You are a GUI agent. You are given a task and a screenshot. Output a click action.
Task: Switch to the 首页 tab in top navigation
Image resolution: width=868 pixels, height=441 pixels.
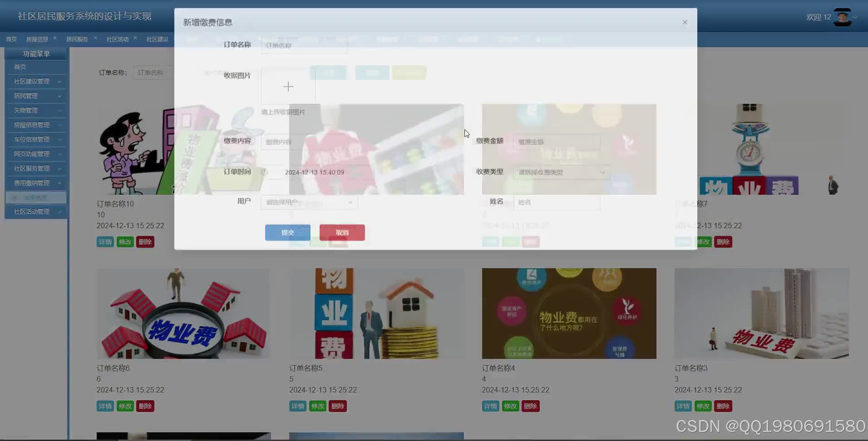pos(11,39)
